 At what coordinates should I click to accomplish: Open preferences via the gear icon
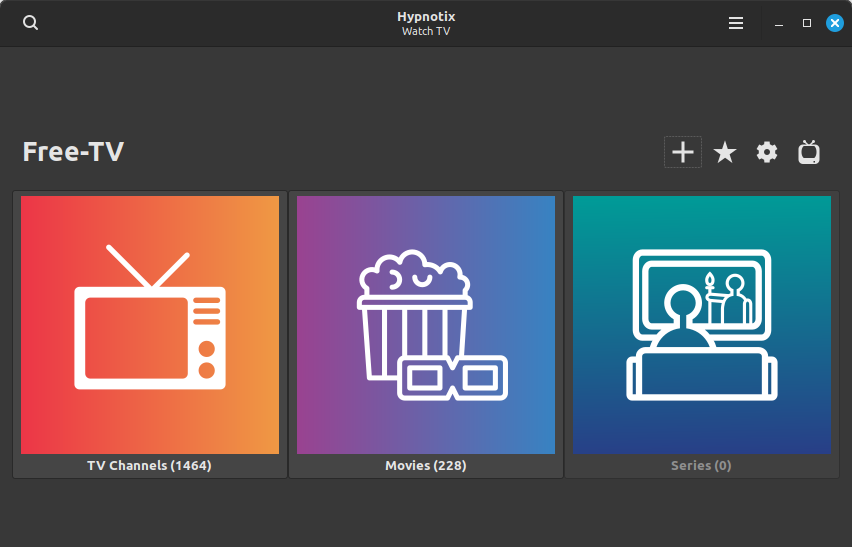pyautogui.click(x=767, y=152)
